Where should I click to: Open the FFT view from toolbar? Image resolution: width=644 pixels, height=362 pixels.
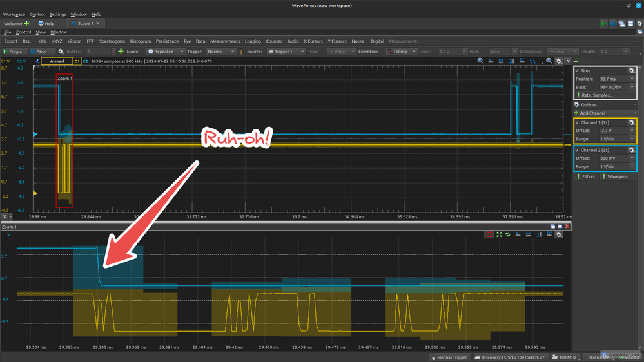tap(90, 41)
